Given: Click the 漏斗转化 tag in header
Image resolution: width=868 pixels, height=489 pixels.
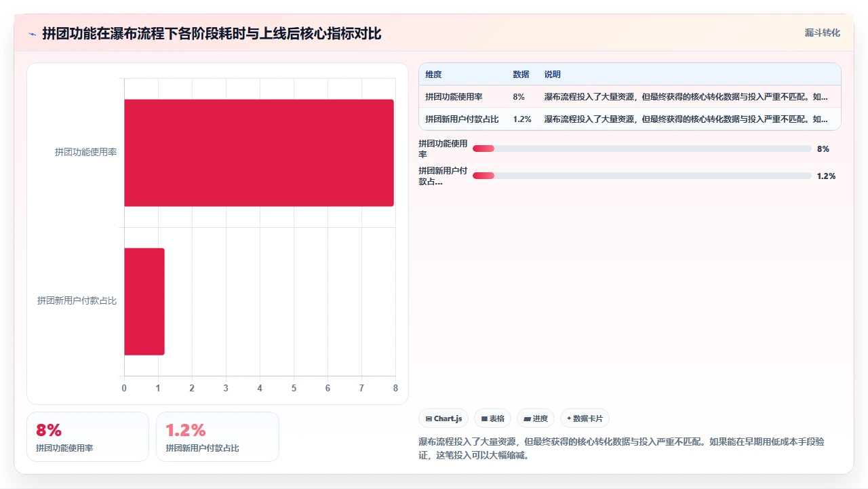Looking at the screenshot, I should tap(822, 33).
